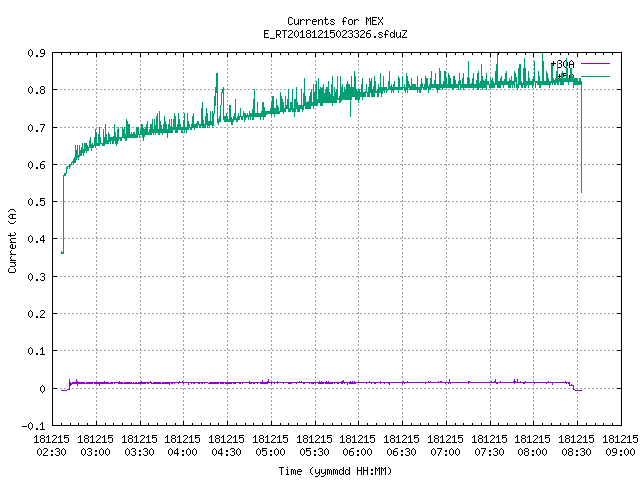Click the y-axis value "0.5"
The image size is (640, 480).
(x=36, y=202)
